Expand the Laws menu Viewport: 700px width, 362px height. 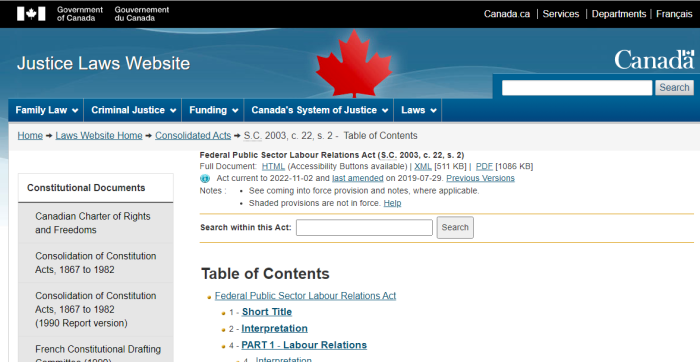coord(418,110)
